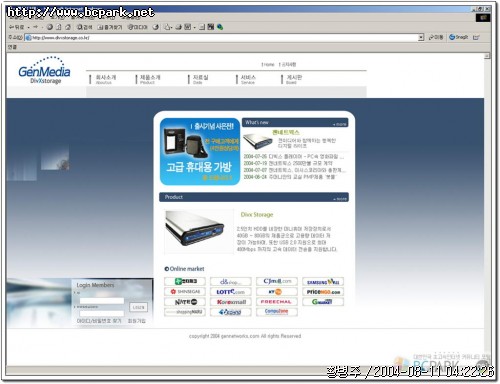The width and height of the screenshot is (500, 384).
Task: Open the LOTTE.com online market logo
Action: click(231, 292)
